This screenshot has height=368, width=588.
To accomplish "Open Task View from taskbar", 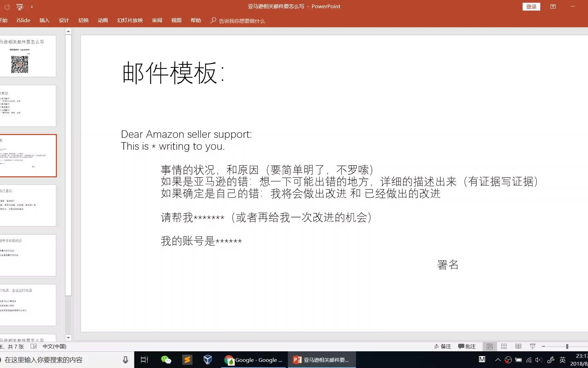I will (x=144, y=360).
